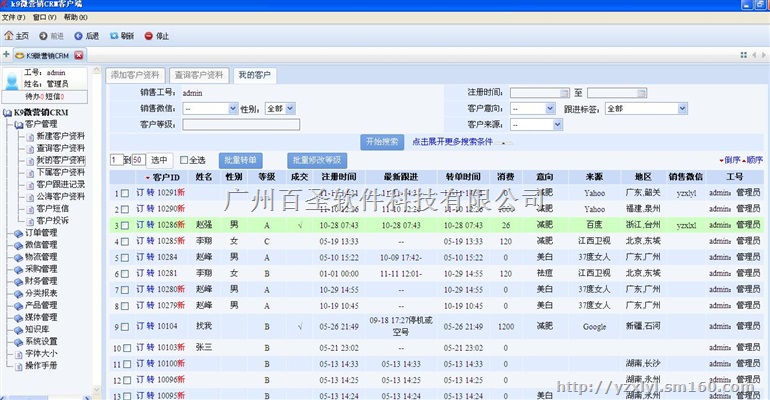770x400 pixels.
Task: Collapse the 客户管理 tree node
Action: [x=19, y=125]
